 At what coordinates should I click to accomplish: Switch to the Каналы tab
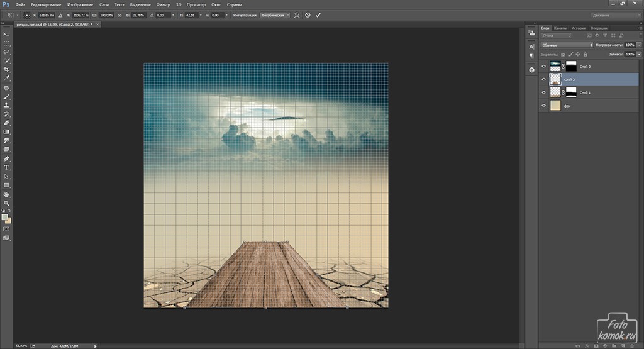pos(560,28)
